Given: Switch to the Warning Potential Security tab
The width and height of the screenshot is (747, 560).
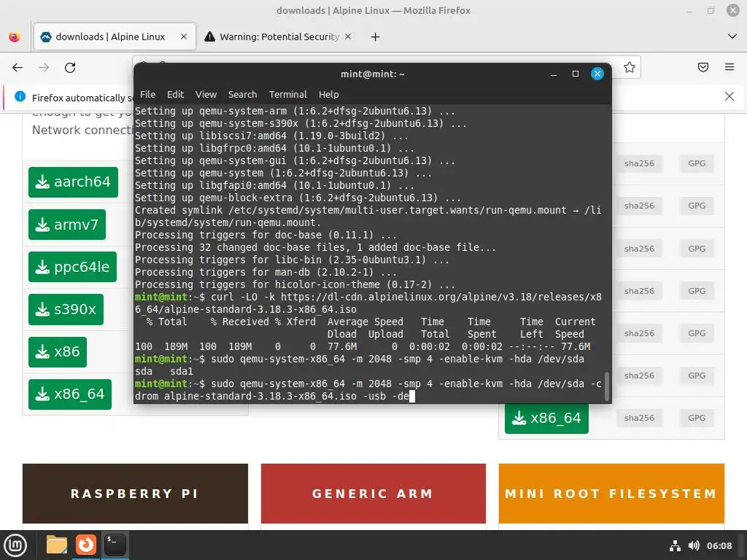Looking at the screenshot, I should point(279,36).
